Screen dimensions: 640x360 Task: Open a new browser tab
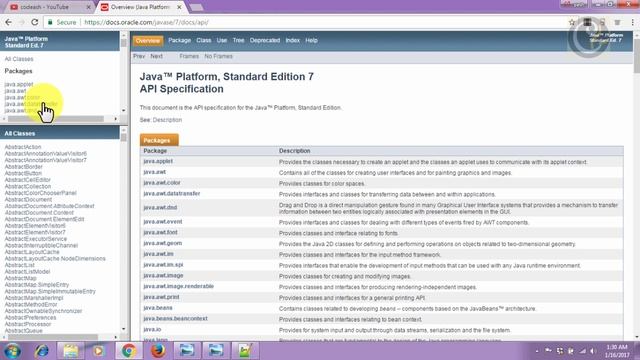coord(197,7)
